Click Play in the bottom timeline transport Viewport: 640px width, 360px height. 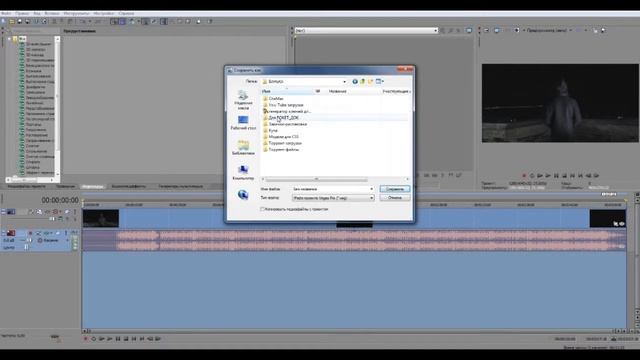pyautogui.click(x=109, y=339)
